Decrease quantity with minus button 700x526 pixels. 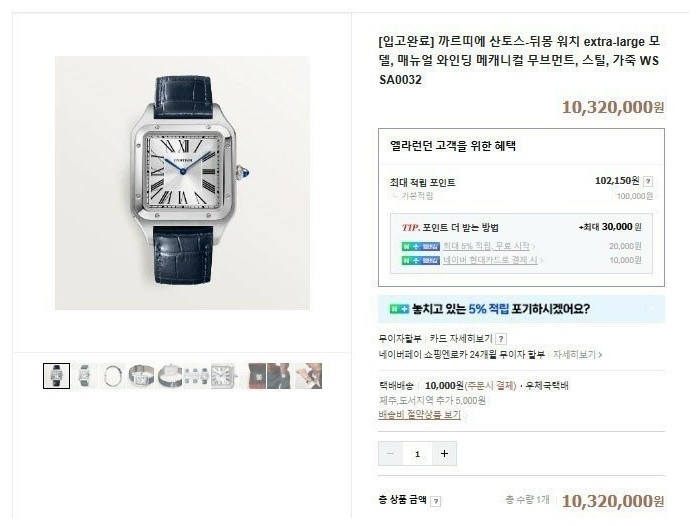pos(390,454)
